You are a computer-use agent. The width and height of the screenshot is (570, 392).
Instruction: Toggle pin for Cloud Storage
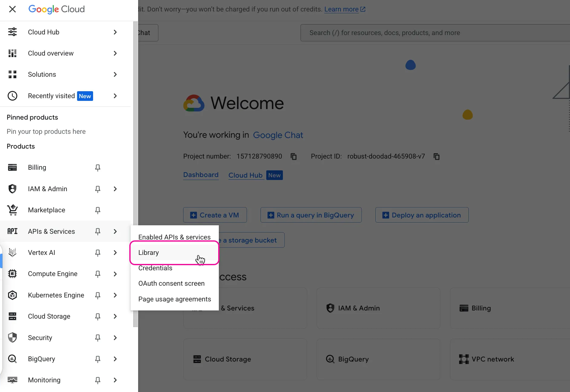98,316
